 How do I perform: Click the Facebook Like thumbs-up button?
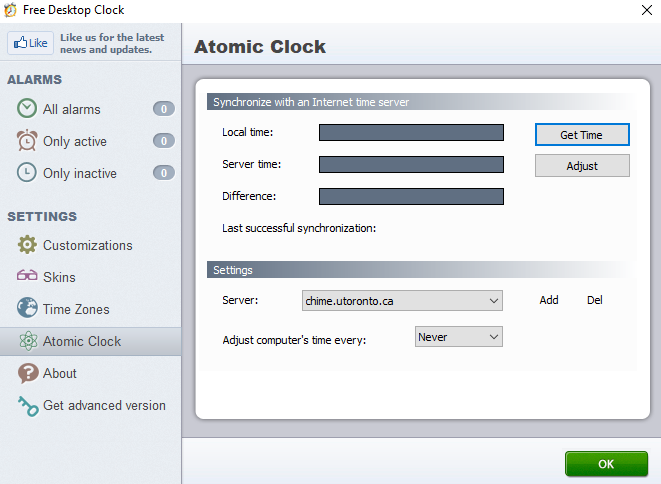pos(30,43)
